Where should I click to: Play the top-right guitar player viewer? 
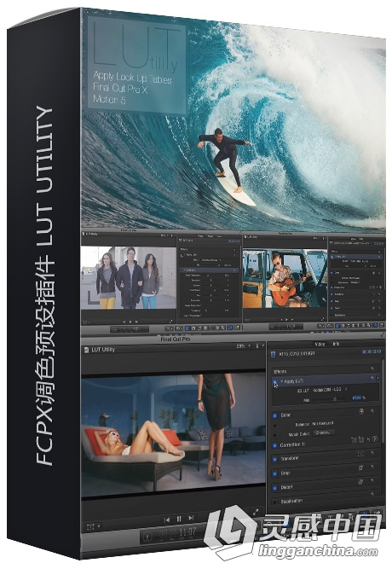(286, 319)
